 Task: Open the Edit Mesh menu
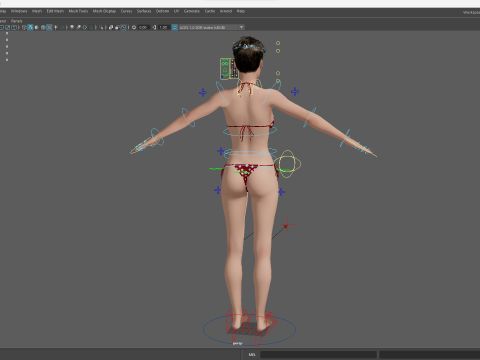55,11
